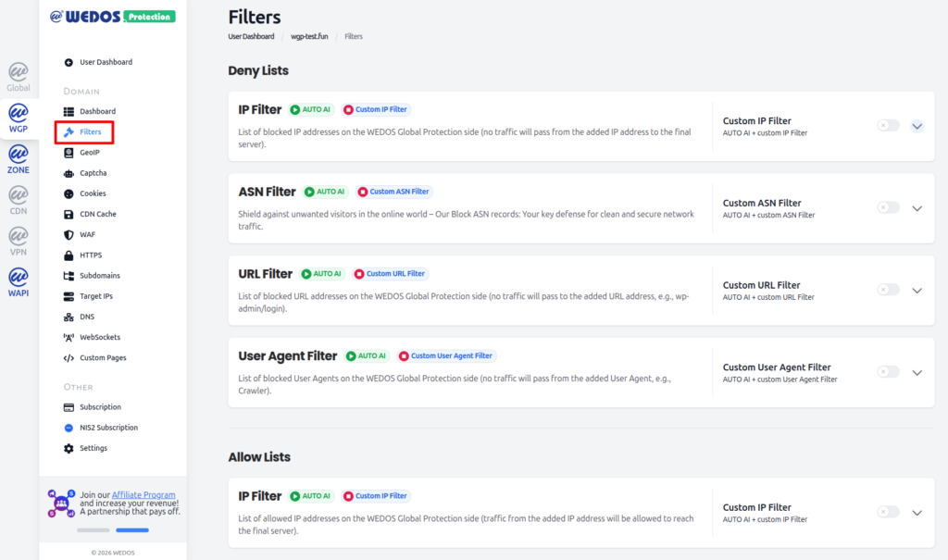Go to WAF menu item

click(88, 234)
